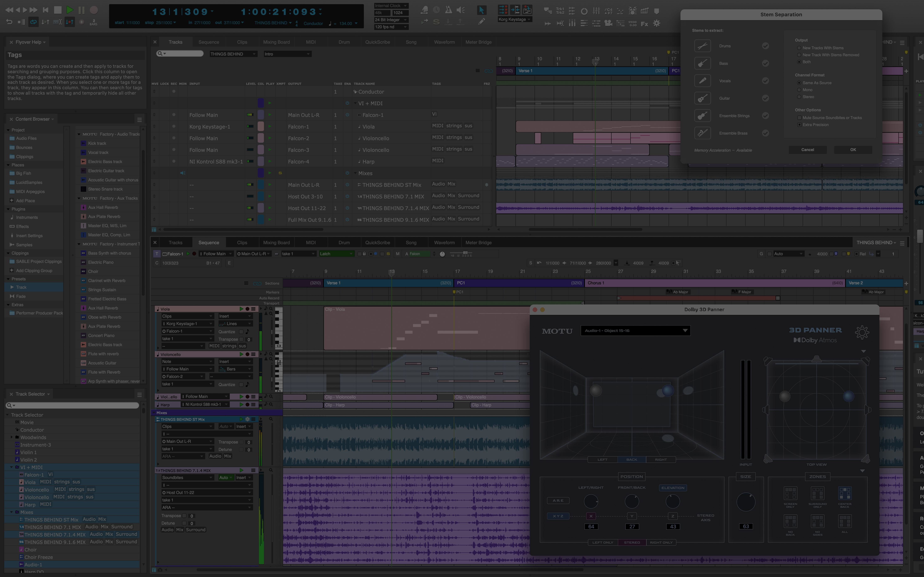Toggle the Guitar stem checkmark
Screen dimensions: 924x577
(x=766, y=98)
